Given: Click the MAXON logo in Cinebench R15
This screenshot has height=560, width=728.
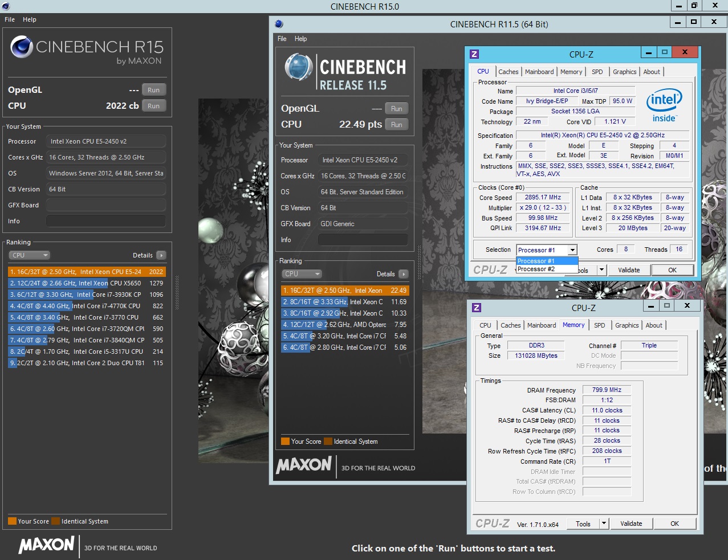Looking at the screenshot, I should tap(47, 545).
